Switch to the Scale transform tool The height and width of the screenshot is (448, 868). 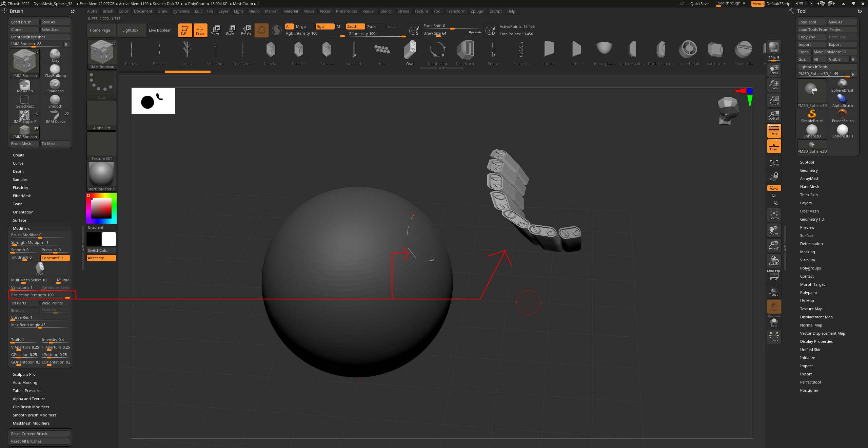pyautogui.click(x=230, y=30)
